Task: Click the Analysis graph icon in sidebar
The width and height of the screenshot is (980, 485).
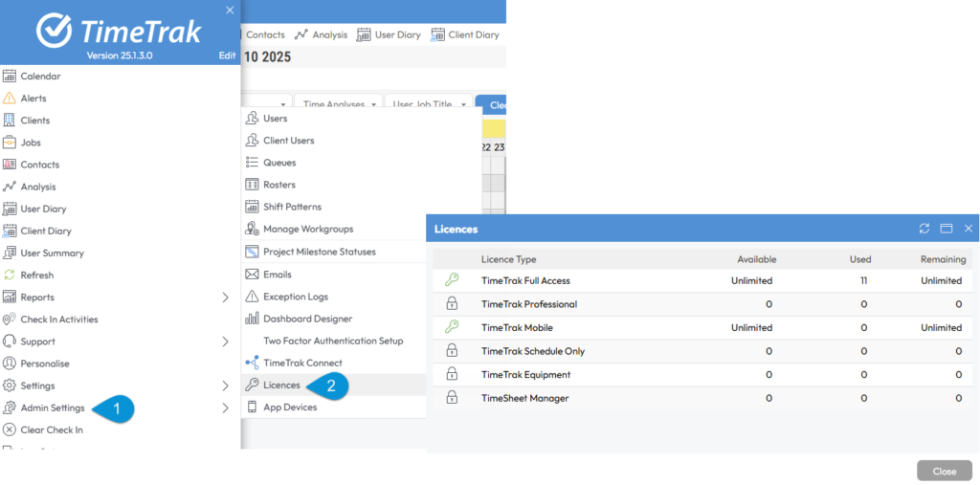Action: click(9, 187)
